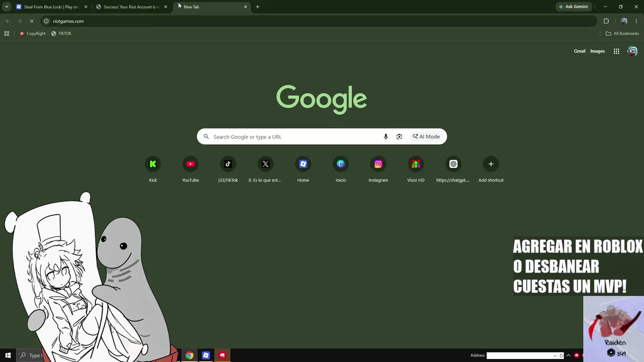Open the Gmail link
The image size is (644, 362).
point(580,51)
